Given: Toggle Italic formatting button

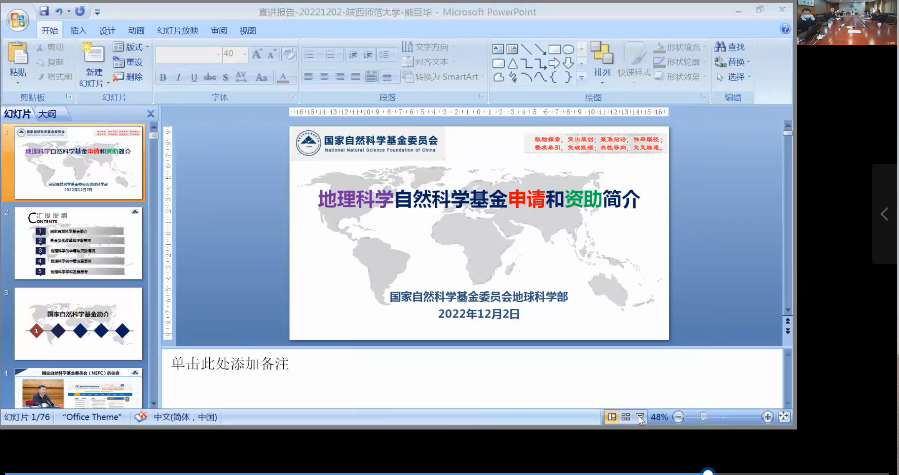Looking at the screenshot, I should coord(178,78).
